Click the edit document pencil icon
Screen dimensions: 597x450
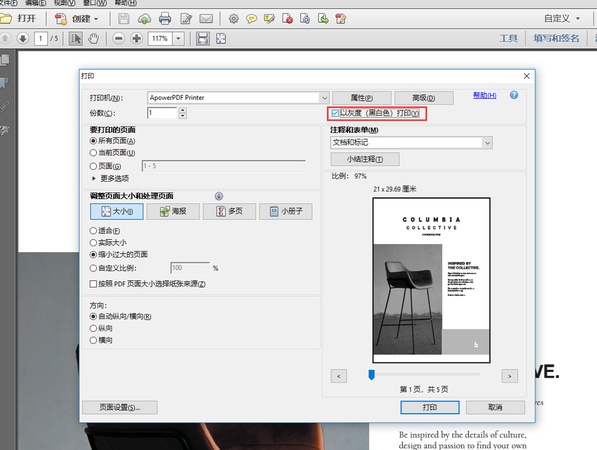coord(186,18)
